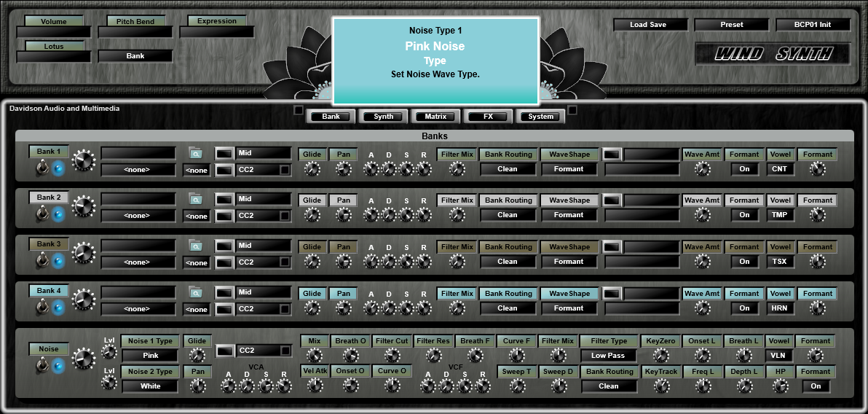The image size is (868, 414).
Task: Open the Noise 1 Type dropdown showing Pink
Action: pos(149,356)
